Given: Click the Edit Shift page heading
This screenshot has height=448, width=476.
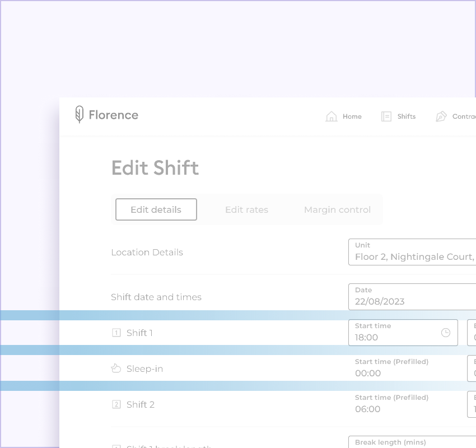Looking at the screenshot, I should [155, 167].
